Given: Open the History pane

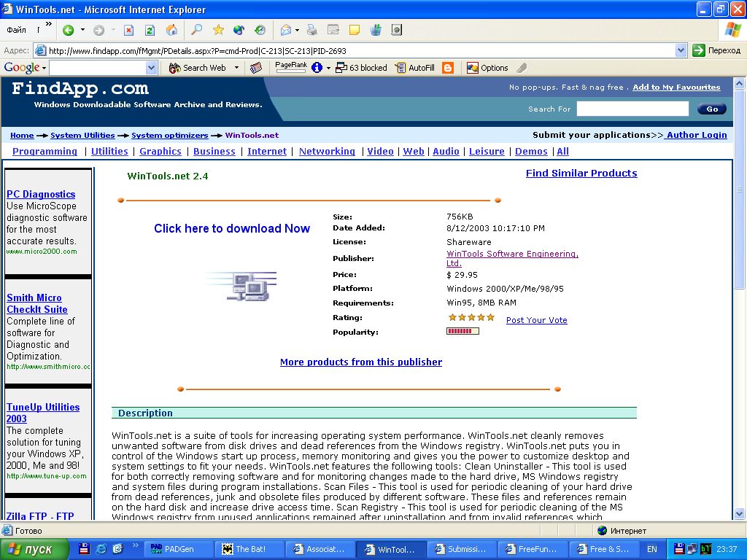Looking at the screenshot, I should [260, 30].
